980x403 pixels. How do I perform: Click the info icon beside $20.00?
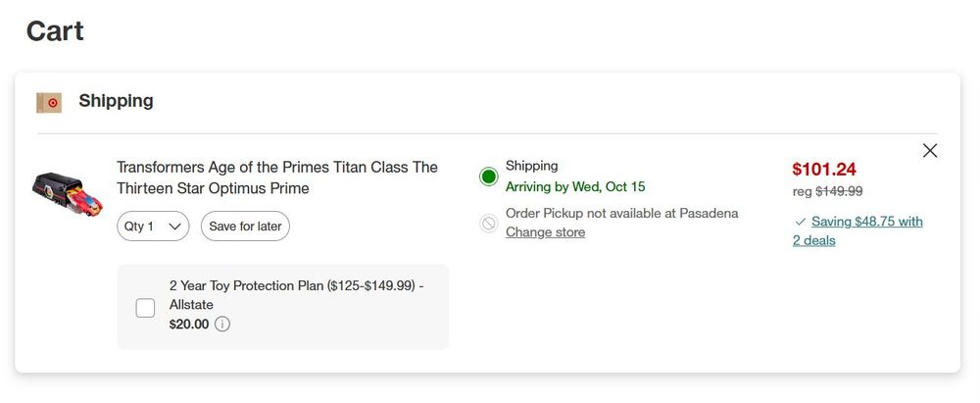[222, 325]
